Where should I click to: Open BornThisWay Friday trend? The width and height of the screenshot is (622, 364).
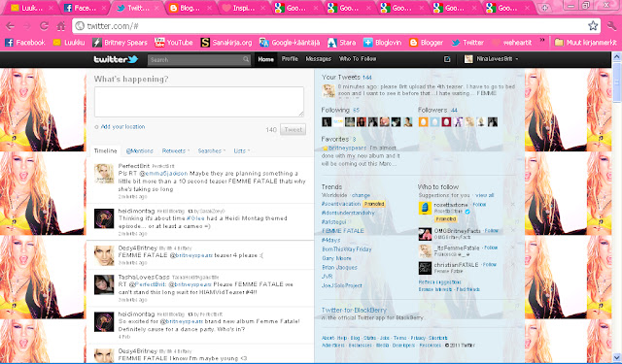click(x=347, y=249)
